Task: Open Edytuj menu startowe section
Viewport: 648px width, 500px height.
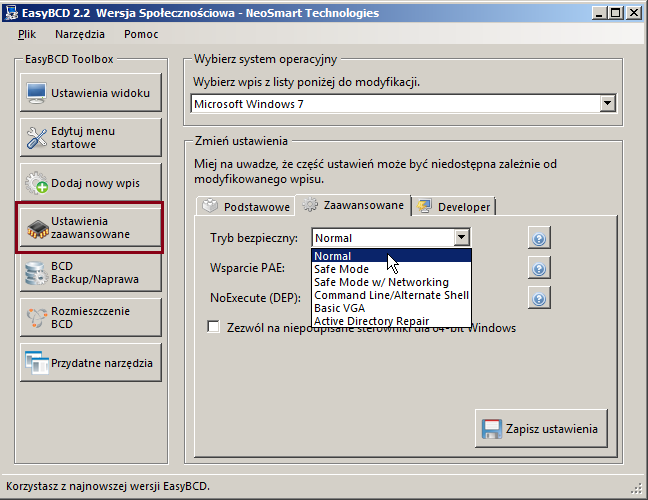Action: [x=91, y=138]
